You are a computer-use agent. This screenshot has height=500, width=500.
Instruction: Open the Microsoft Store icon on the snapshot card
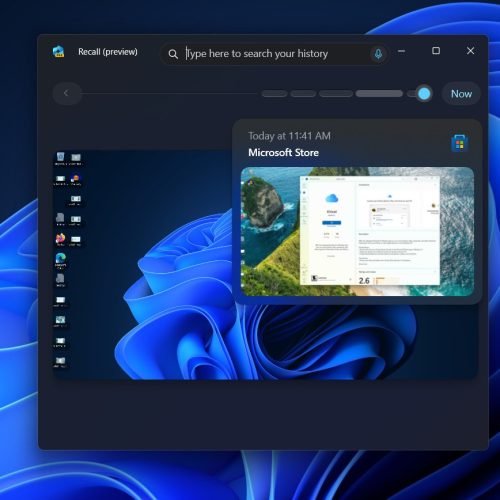coord(460,143)
